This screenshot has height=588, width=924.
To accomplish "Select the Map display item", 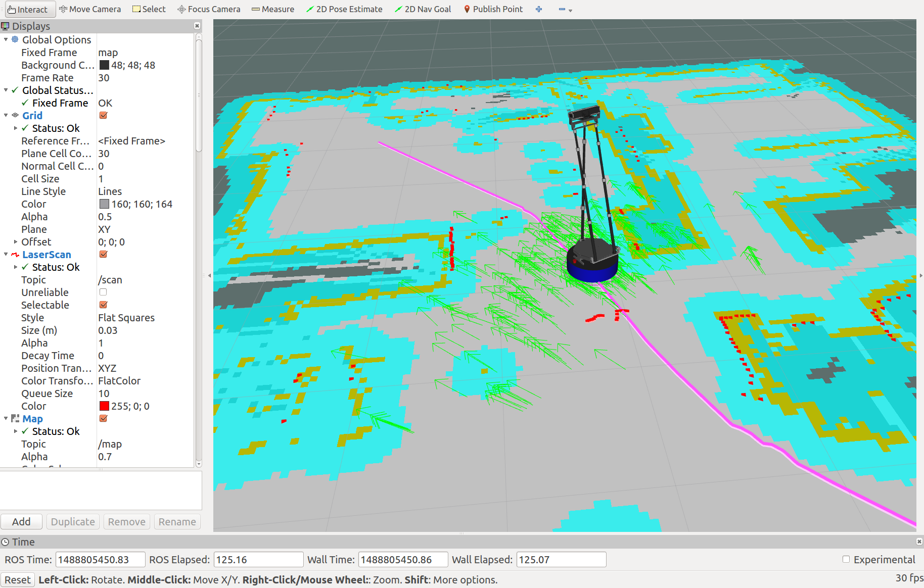I will [32, 419].
